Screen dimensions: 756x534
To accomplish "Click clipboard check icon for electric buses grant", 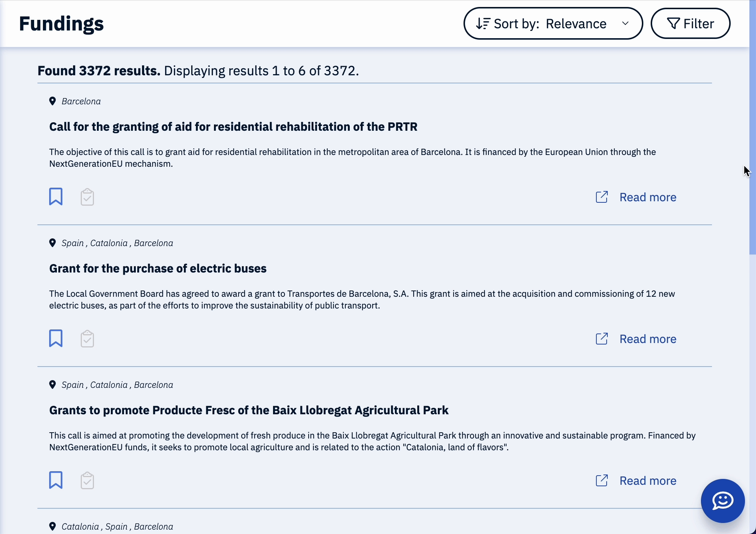I will pos(87,339).
